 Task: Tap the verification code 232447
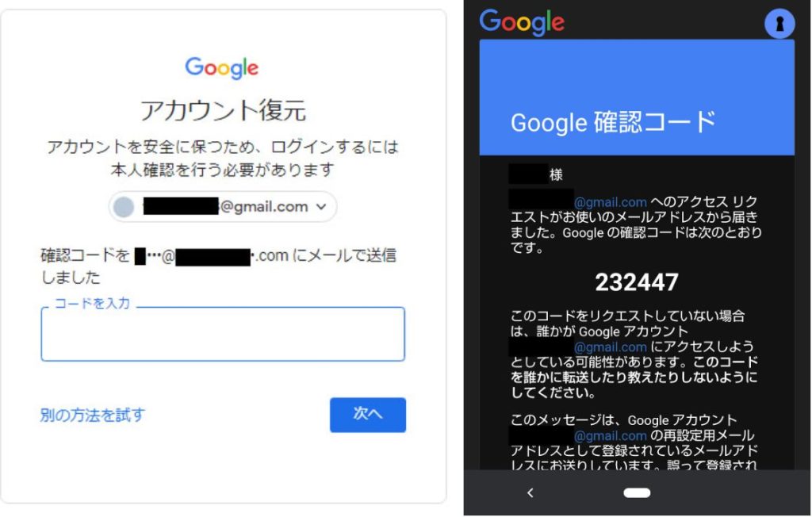pos(637,282)
